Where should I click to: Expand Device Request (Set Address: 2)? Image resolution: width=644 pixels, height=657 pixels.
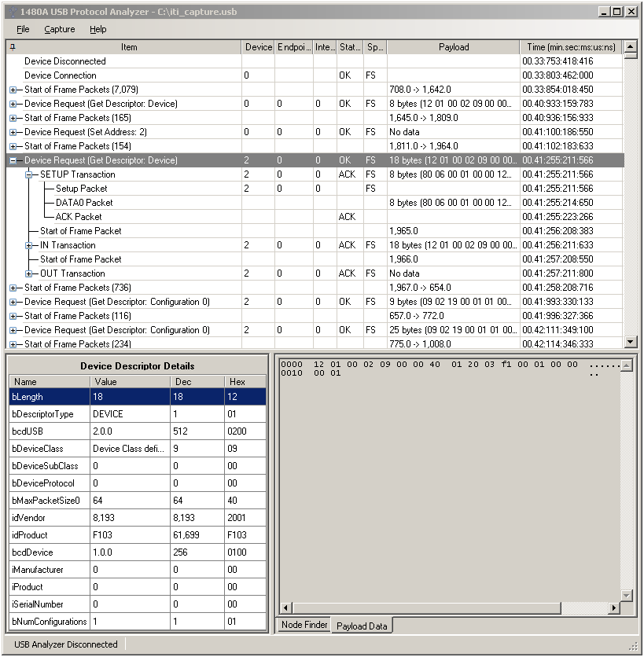[x=13, y=132]
